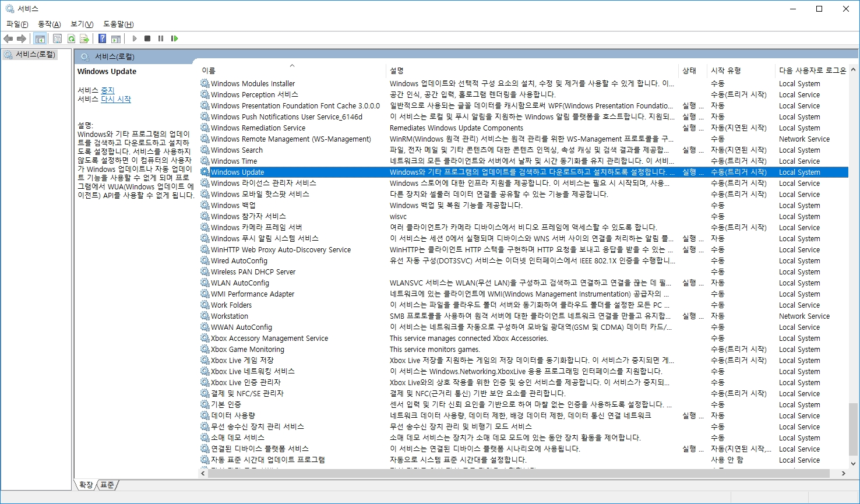Click the 다시 시작 restart link
860x504 pixels.
[116, 99]
